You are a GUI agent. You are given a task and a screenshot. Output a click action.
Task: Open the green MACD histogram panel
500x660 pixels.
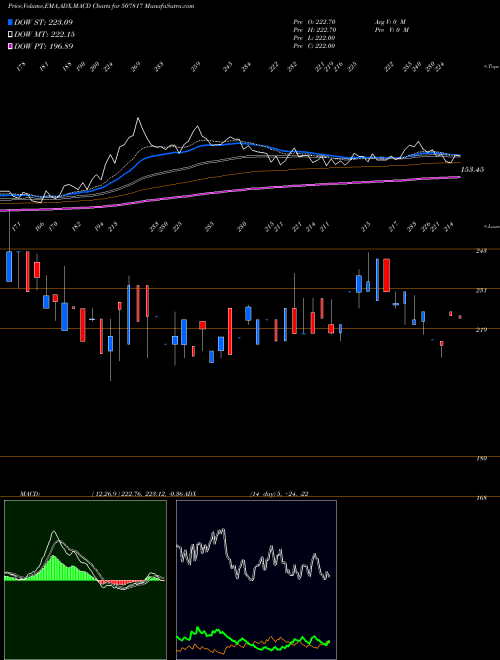pos(85,580)
